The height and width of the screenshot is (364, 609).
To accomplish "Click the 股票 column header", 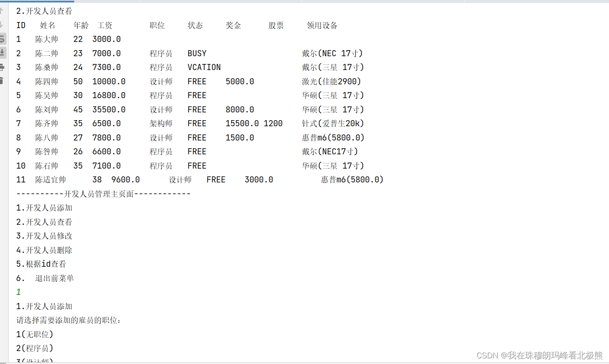I will [276, 25].
